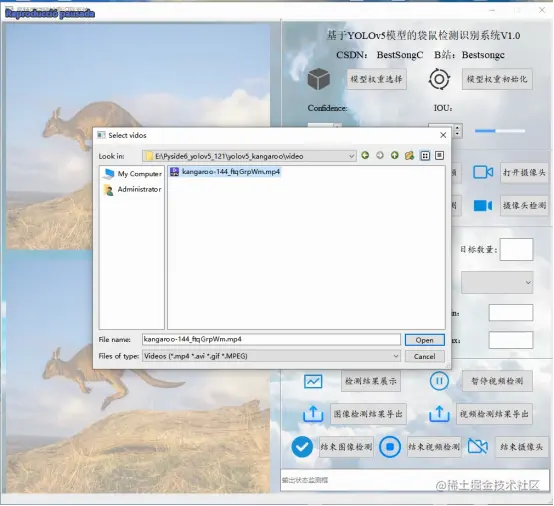Image resolution: width=554 pixels, height=506 pixels.
Task: Open the empty combo box below 目标数量
Action: [497, 282]
